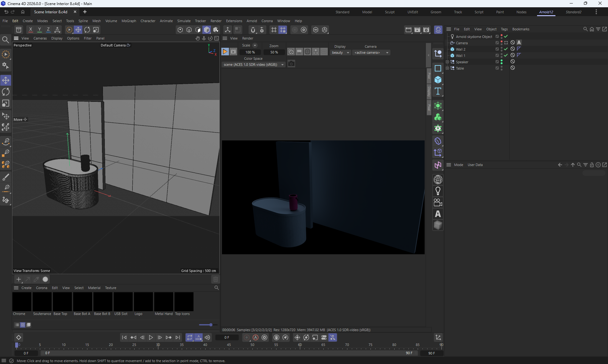The width and height of the screenshot is (608, 364).
Task: Toggle X axis lock
Action: tap(30, 30)
